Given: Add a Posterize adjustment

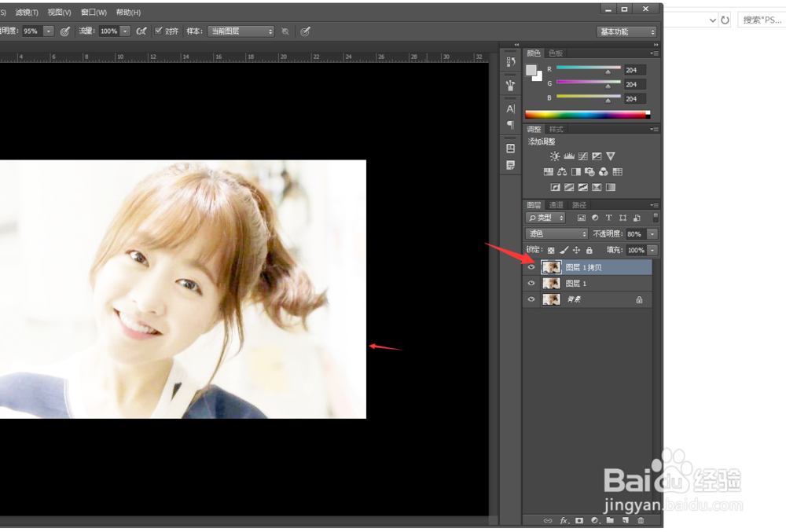Looking at the screenshot, I should [569, 187].
